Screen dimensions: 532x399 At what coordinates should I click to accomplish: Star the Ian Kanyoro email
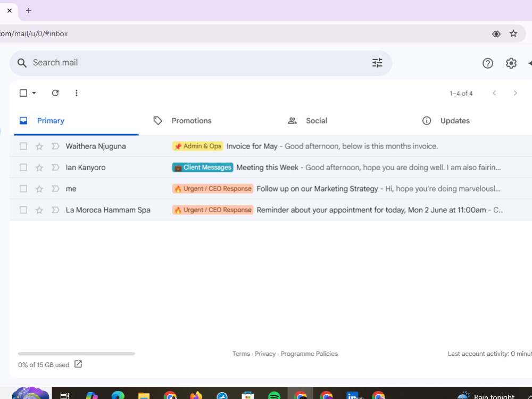(39, 168)
